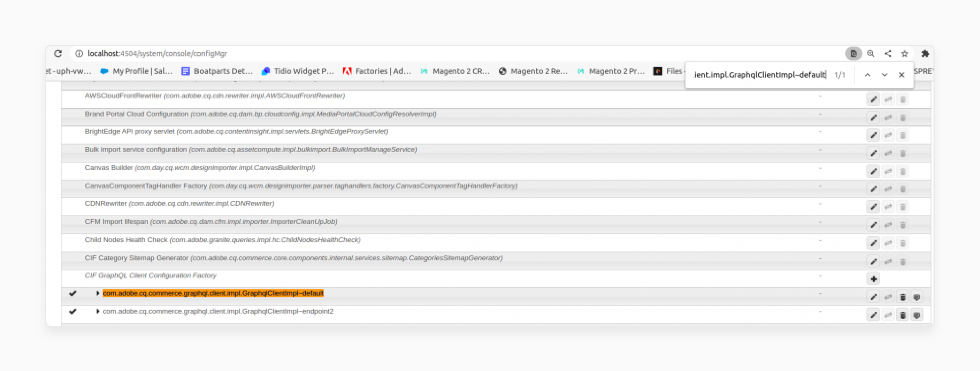Click the share page icon
The image size is (980, 371).
click(x=887, y=54)
